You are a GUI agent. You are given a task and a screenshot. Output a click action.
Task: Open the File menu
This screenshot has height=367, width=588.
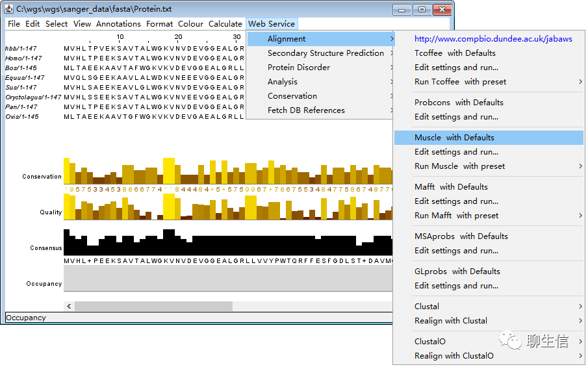14,24
